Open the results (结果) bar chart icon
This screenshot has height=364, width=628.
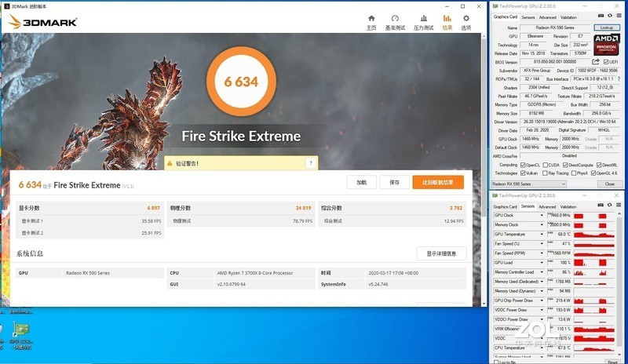(x=447, y=18)
